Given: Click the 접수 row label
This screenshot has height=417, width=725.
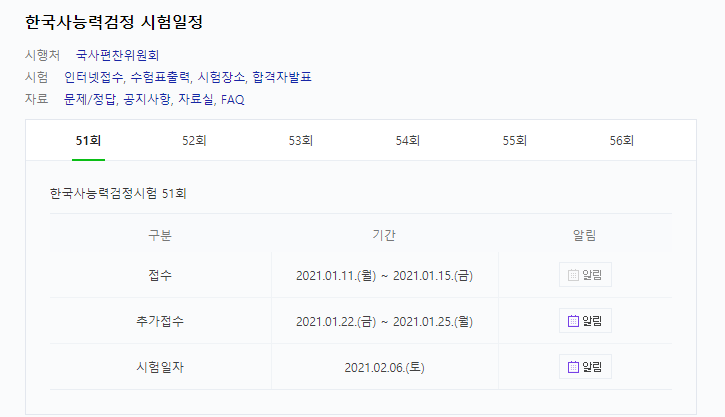Looking at the screenshot, I should coord(160,275).
